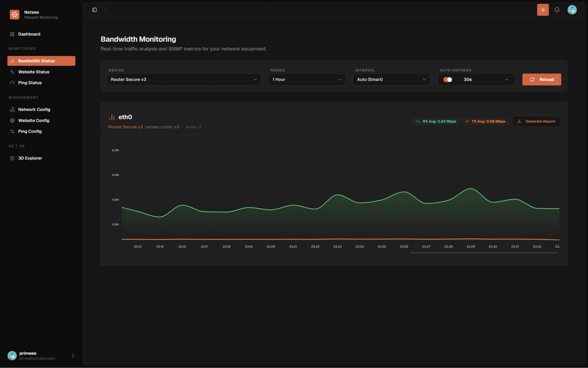This screenshot has width=588, height=368.
Task: Click the TX Avg: 0.08 Mbps badge
Action: coord(485,121)
